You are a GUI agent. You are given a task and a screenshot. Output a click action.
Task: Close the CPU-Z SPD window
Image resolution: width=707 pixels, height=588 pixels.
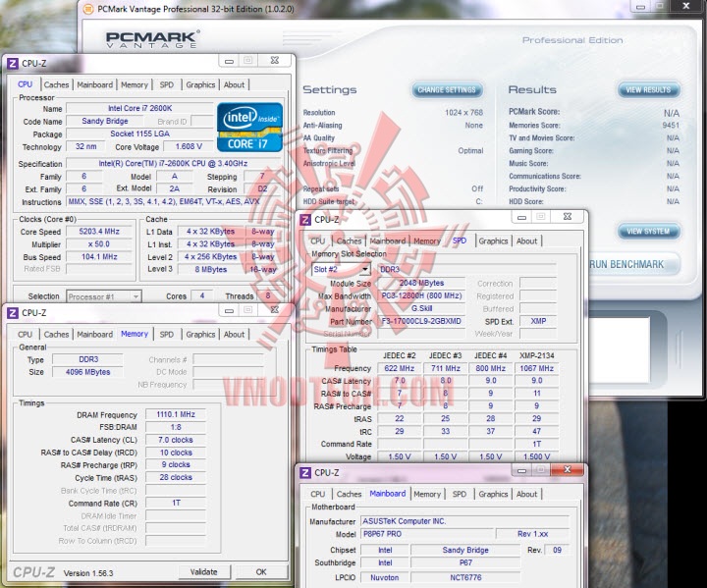[x=568, y=217]
